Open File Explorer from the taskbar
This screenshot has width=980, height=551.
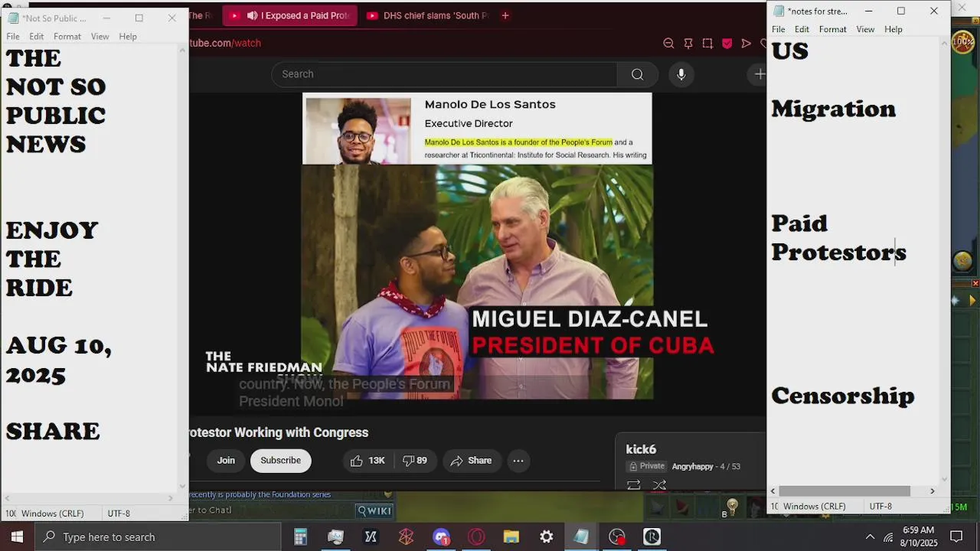click(x=511, y=536)
